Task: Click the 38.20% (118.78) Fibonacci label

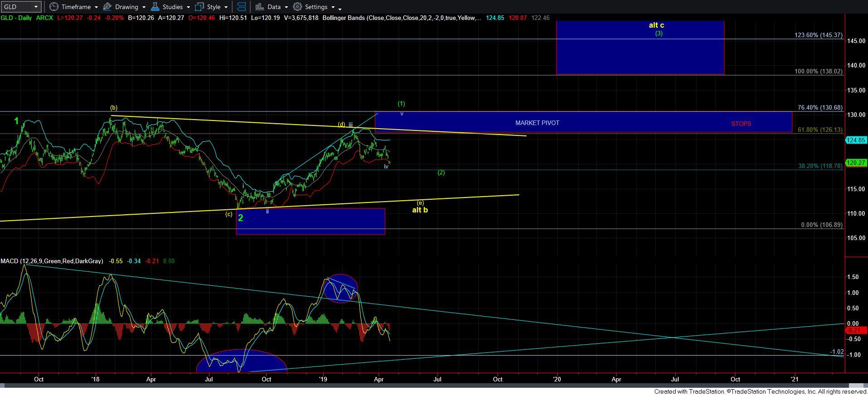Action: tap(820, 166)
